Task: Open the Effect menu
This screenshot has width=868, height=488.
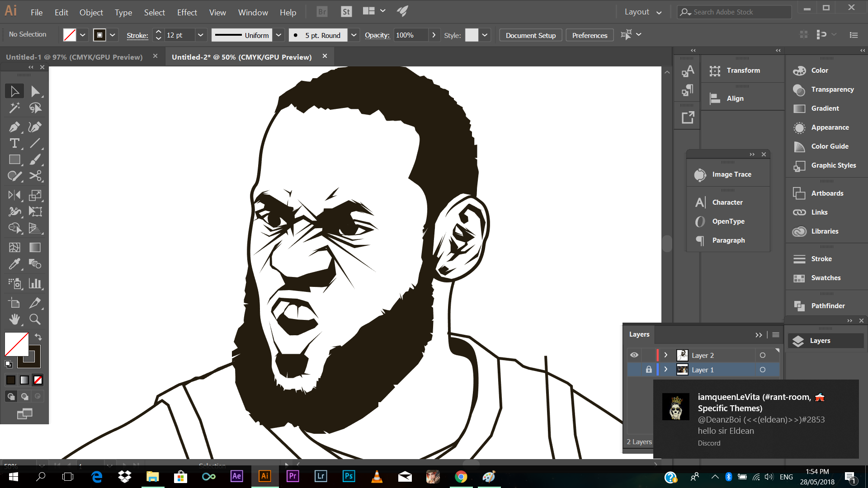Action: (187, 12)
